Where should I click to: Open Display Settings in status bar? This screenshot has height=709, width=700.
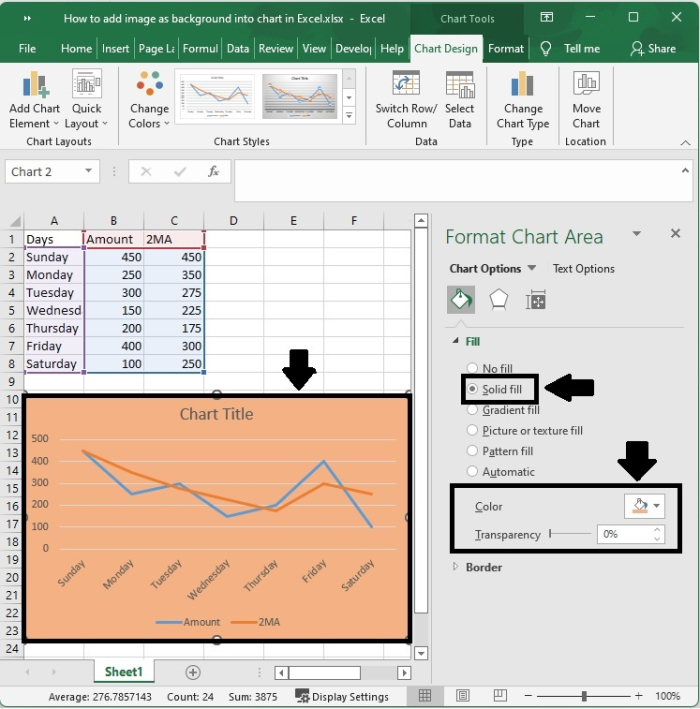point(342,696)
